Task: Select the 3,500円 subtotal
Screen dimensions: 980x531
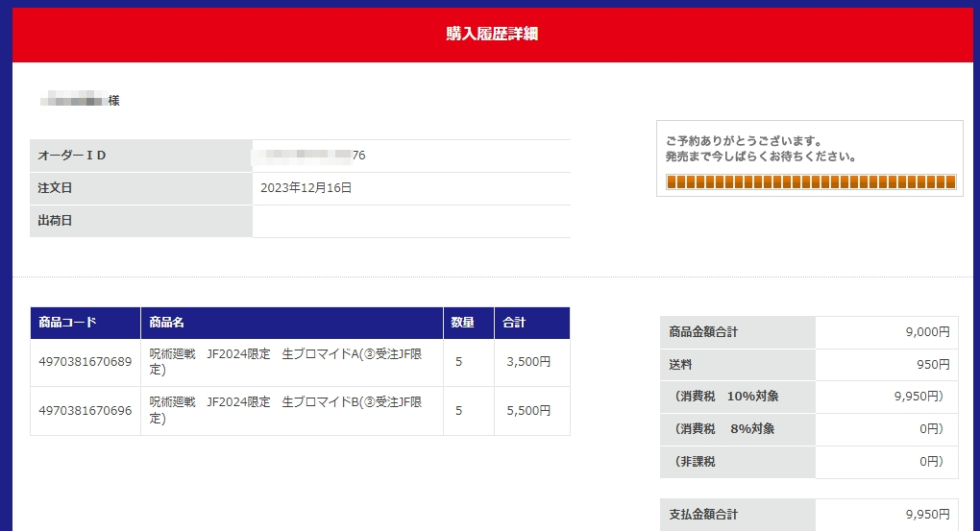Action: (528, 362)
